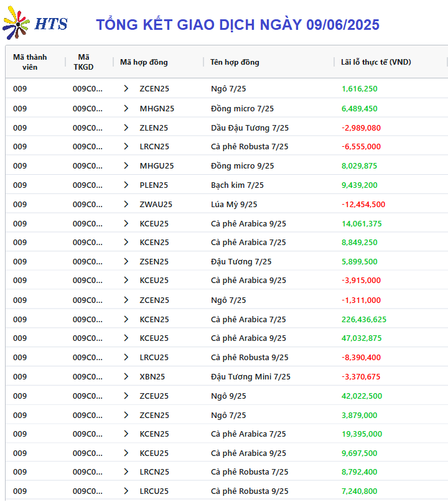Click the contract code MHGN25
Image resolution: width=448 pixels, height=502 pixels.
tap(157, 108)
